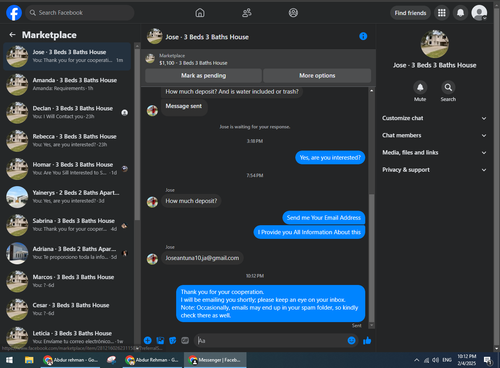Click the chat messages scrollbar thumb
Screen dimensions: 500x368
[x=371, y=257]
